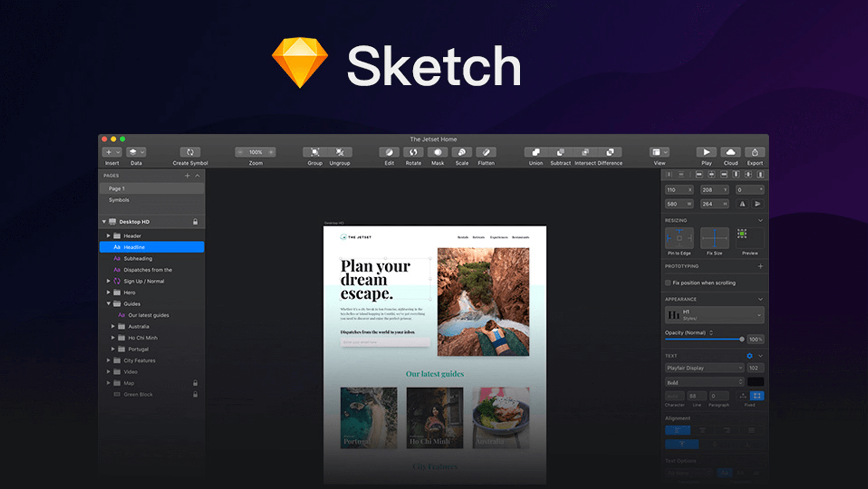Toggle the lock on the Map layer
The height and width of the screenshot is (489, 868).
point(195,383)
